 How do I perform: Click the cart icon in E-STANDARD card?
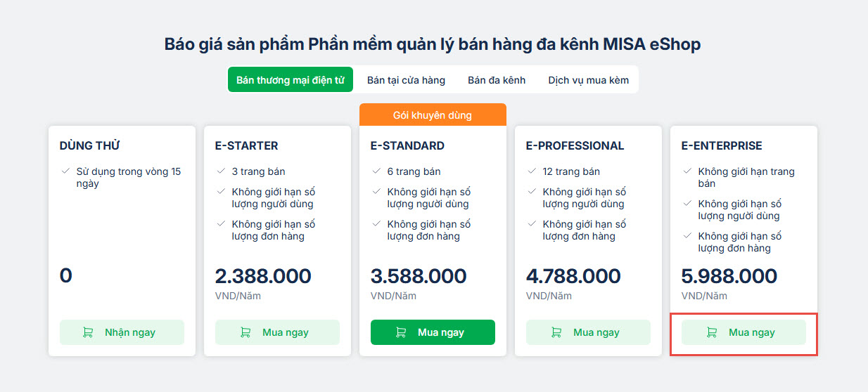(x=401, y=332)
